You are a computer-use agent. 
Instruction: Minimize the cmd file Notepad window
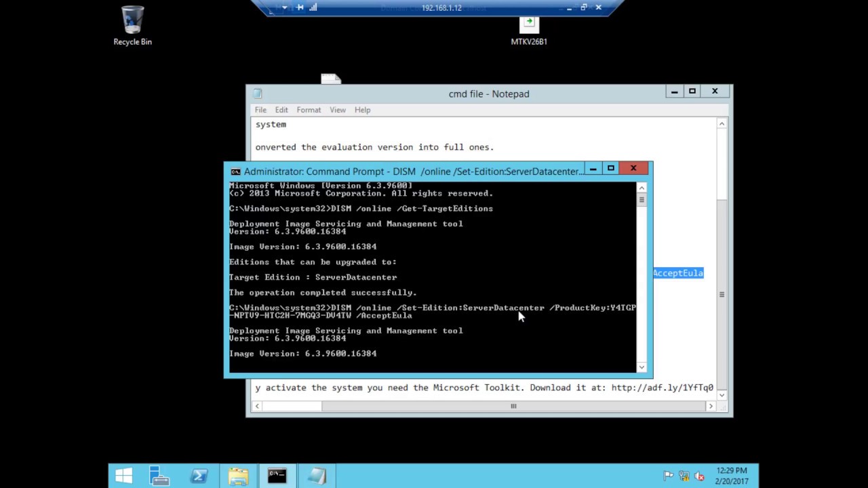coord(674,91)
